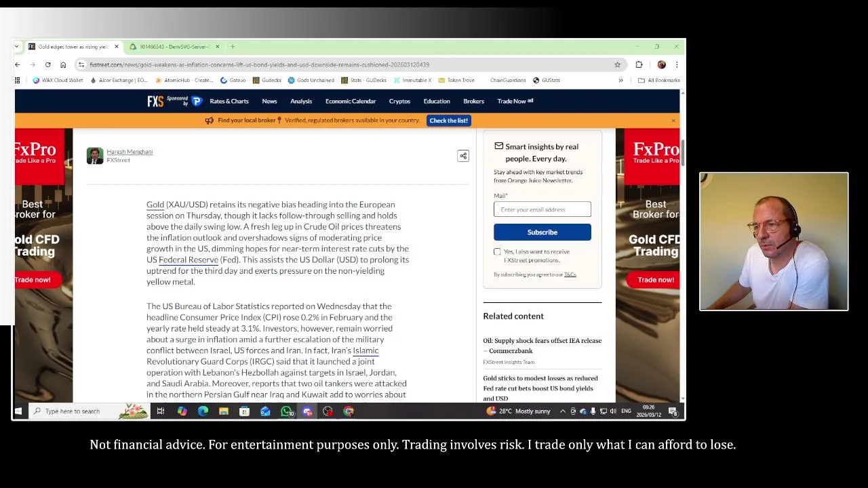Reload the current page

47,64
